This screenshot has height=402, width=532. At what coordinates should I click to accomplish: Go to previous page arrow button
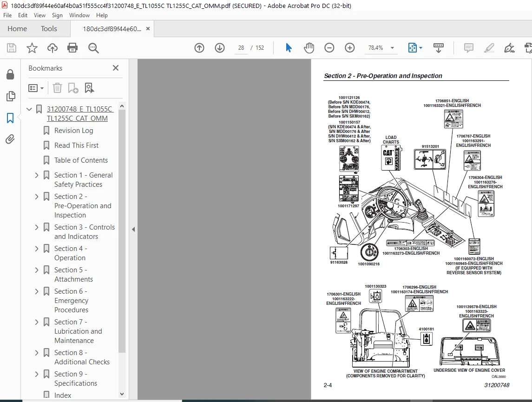click(199, 48)
